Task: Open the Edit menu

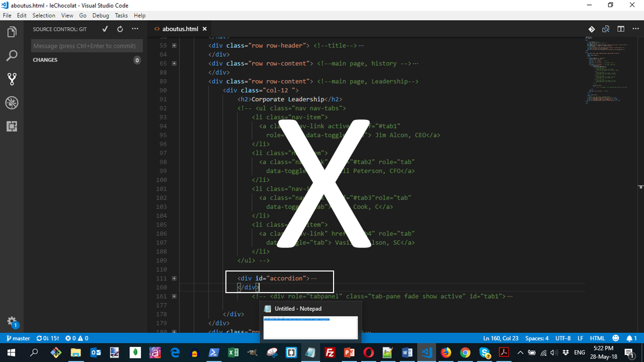Action: tap(22, 16)
